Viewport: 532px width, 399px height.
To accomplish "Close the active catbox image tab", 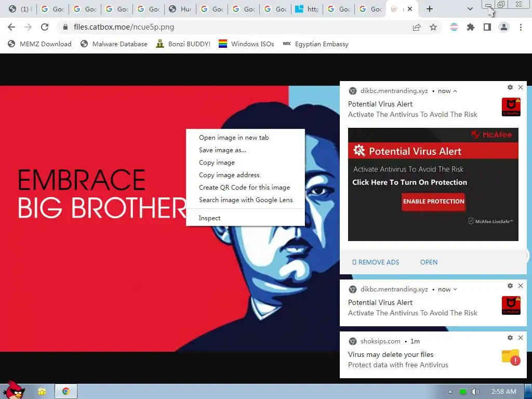I will click(410, 9).
